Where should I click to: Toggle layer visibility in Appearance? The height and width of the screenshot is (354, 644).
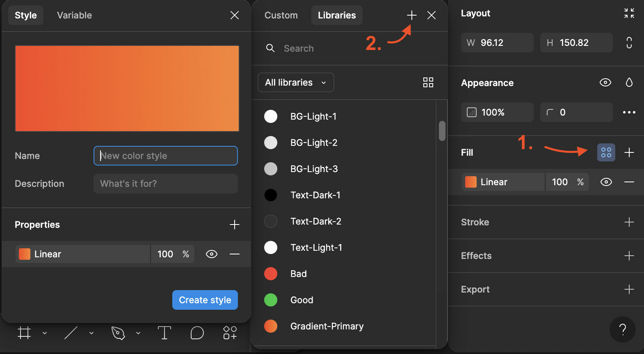pos(605,82)
